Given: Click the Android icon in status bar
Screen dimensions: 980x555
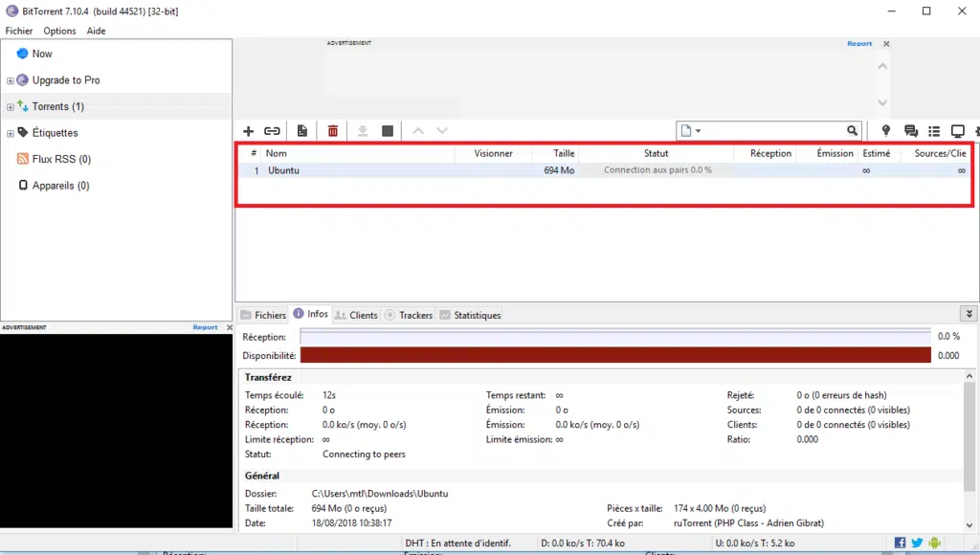Looking at the screenshot, I should point(934,543).
